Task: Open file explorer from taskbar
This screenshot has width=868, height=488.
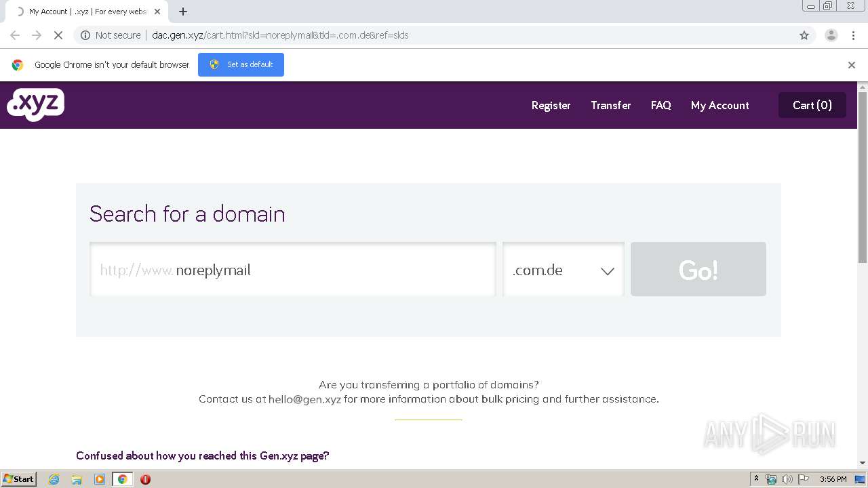Action: (77, 479)
